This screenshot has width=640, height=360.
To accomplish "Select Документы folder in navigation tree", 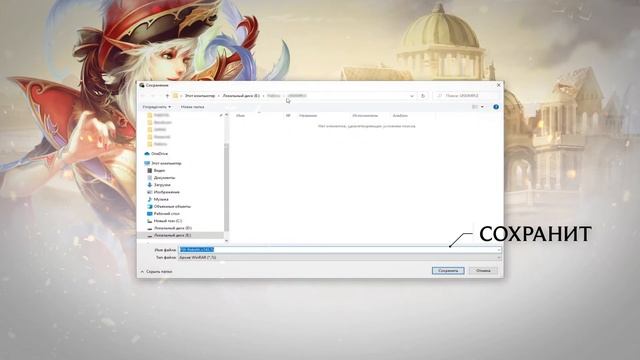I will [x=164, y=178].
